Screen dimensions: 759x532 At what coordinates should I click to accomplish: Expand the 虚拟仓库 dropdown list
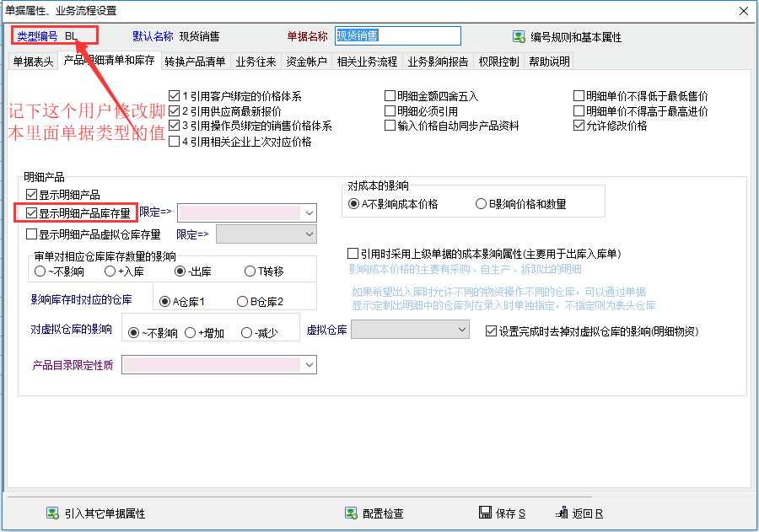[461, 330]
